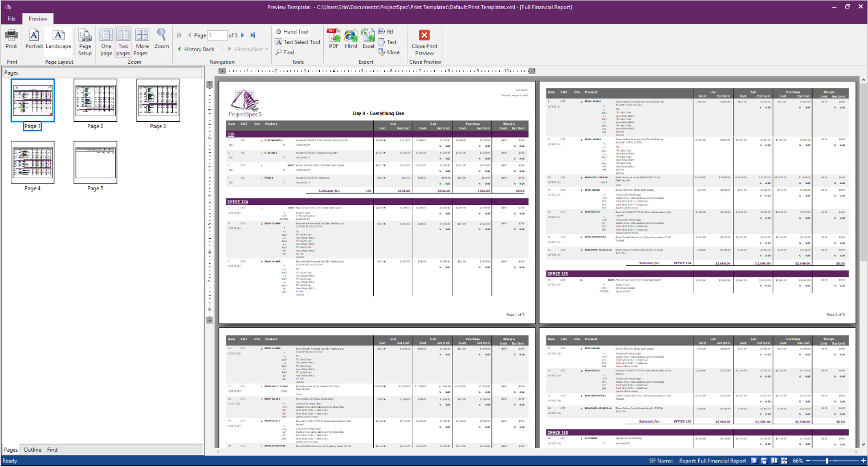868x467 pixels.
Task: Open the More export formats option
Action: 389,52
